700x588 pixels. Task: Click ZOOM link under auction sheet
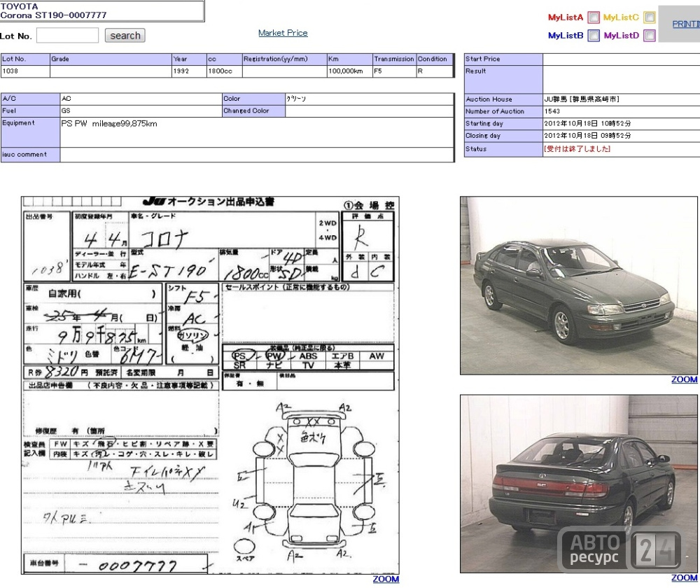pos(386,579)
